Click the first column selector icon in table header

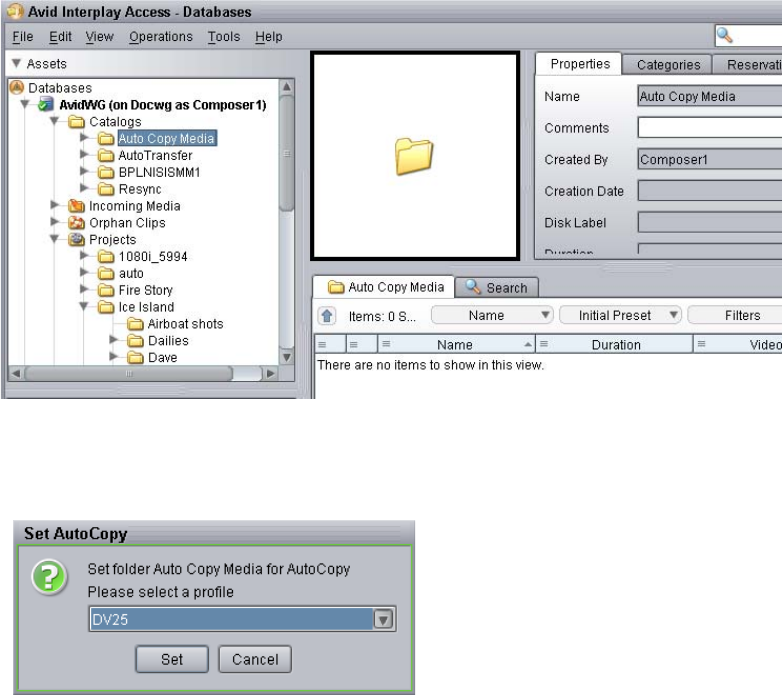point(323,345)
